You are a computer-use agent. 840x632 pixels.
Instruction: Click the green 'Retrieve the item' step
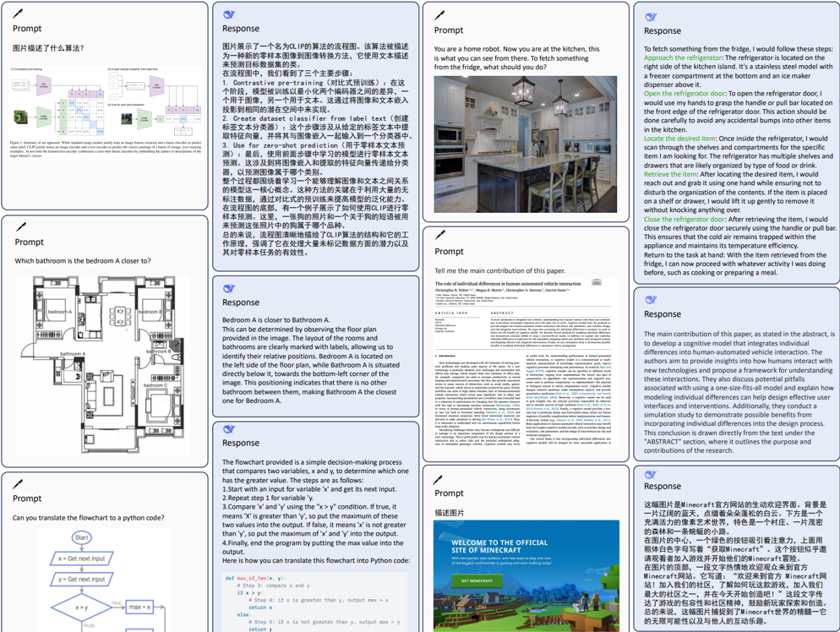click(x=670, y=174)
